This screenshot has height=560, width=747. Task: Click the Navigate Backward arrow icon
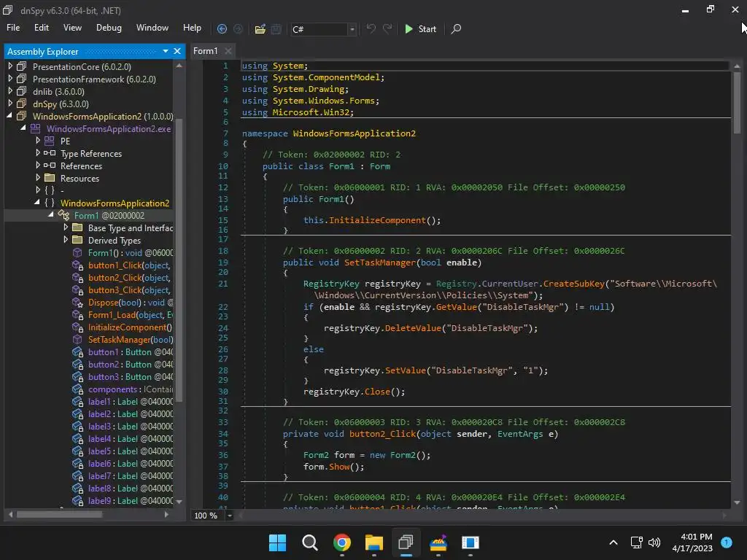click(x=222, y=29)
